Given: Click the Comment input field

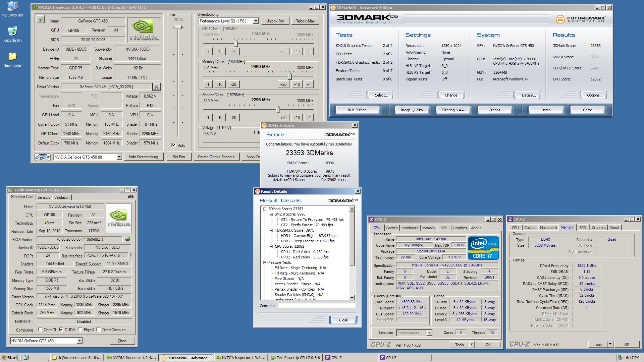Looking at the screenshot, I should click(x=316, y=306).
